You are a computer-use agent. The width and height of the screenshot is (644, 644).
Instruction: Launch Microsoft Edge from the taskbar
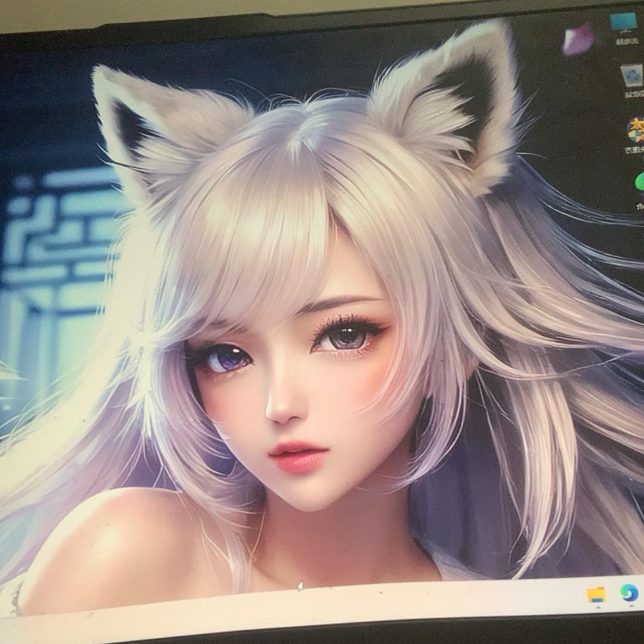630,593
